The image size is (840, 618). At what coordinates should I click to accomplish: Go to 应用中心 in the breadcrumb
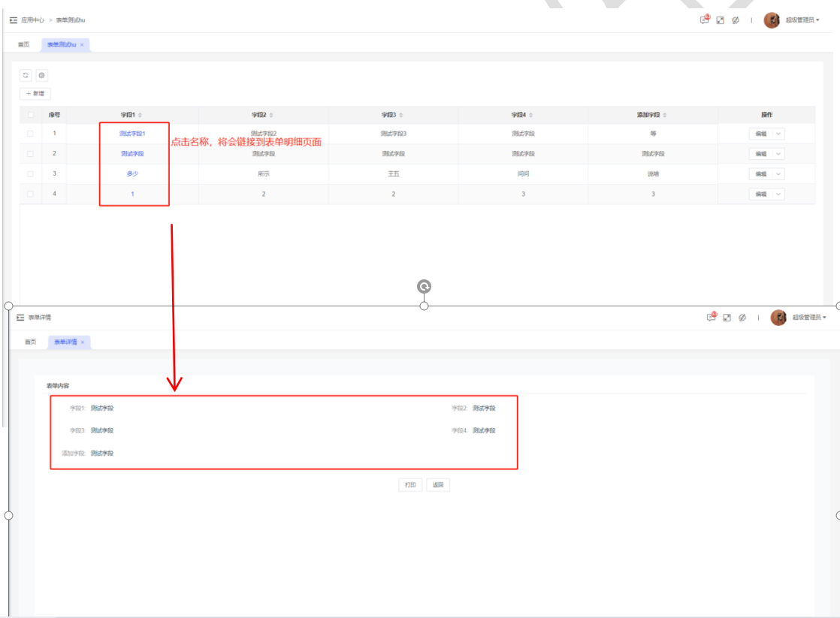[32, 20]
